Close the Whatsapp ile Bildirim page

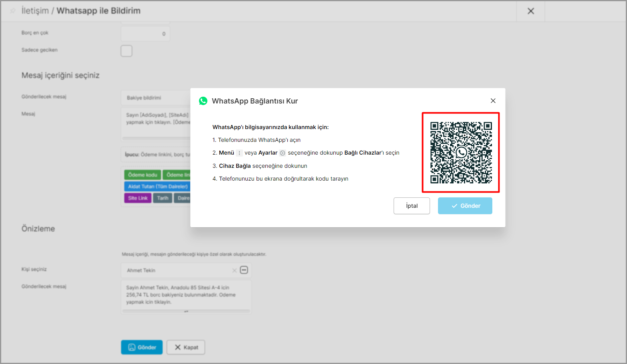[531, 11]
